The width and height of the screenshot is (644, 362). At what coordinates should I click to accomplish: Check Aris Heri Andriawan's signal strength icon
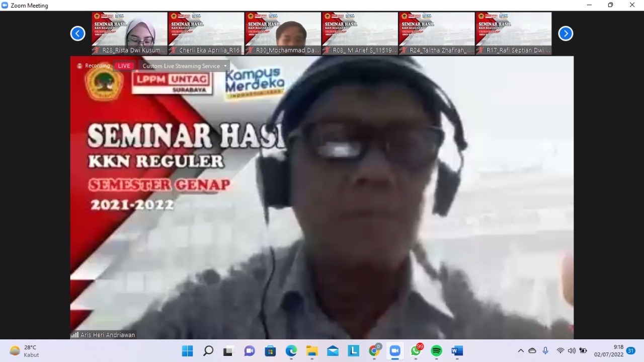tap(75, 335)
